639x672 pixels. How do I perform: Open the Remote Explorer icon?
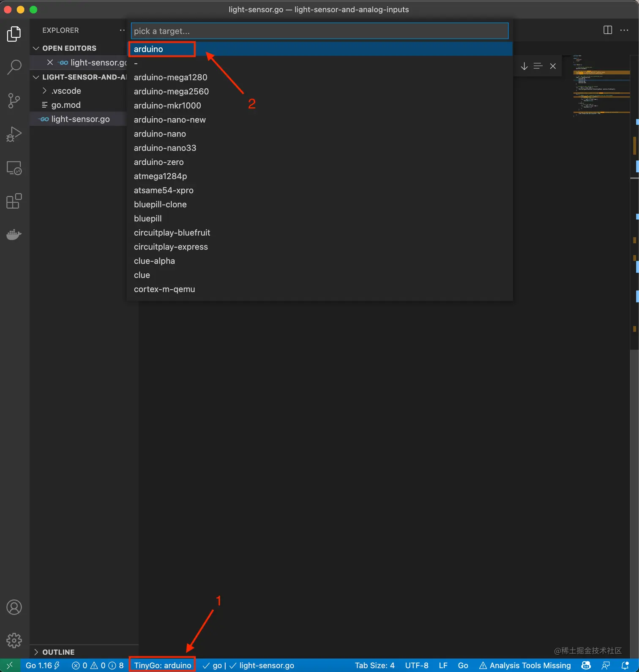click(14, 168)
